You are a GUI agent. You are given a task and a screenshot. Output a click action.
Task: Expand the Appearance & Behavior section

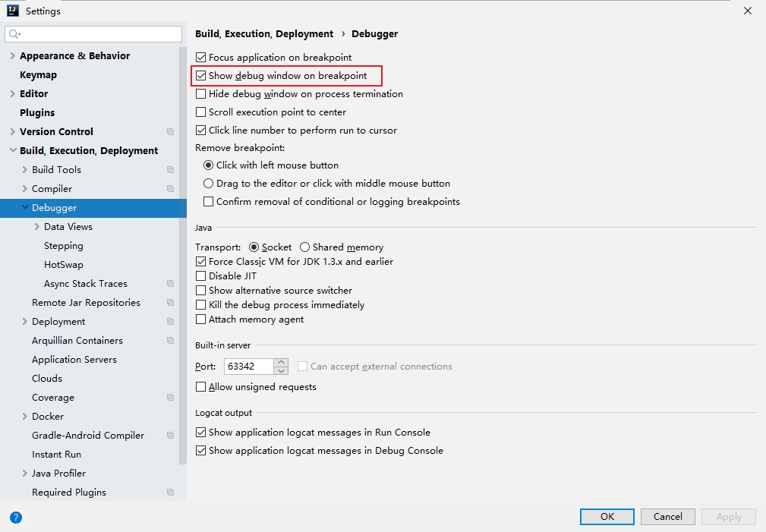pyautogui.click(x=12, y=56)
